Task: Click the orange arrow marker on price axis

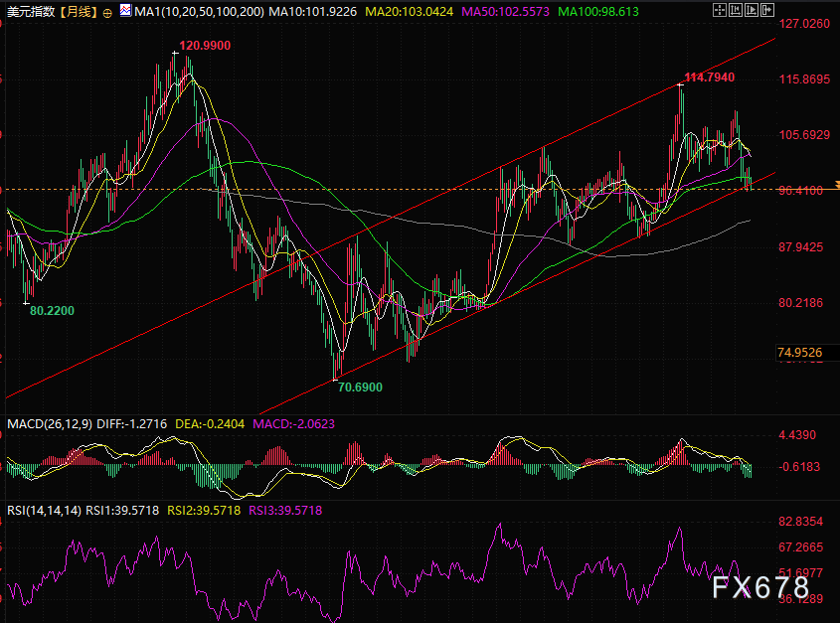Action: (x=836, y=184)
